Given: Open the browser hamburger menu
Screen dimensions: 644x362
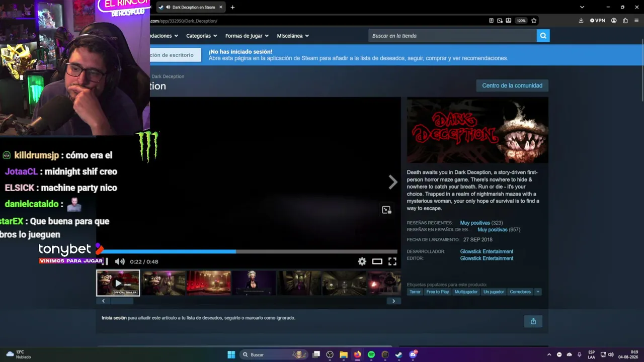Looking at the screenshot, I should [x=636, y=21].
